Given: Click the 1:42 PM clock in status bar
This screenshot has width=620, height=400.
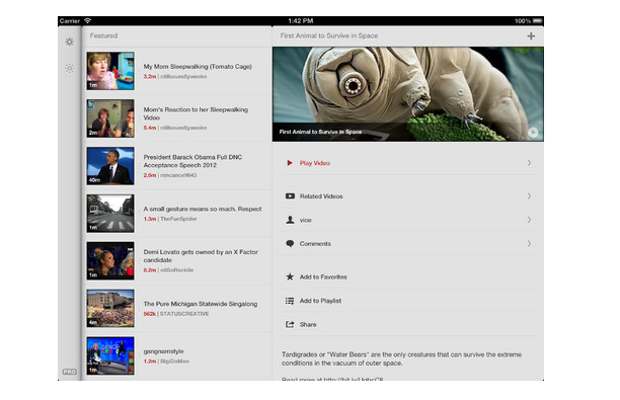Looking at the screenshot, I should [x=301, y=21].
